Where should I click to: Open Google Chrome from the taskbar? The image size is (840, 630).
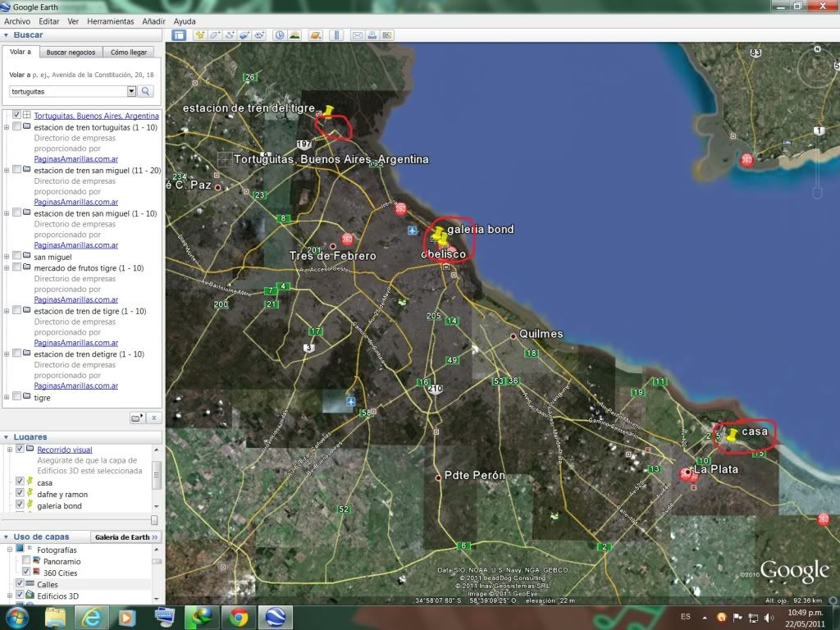pos(239,617)
